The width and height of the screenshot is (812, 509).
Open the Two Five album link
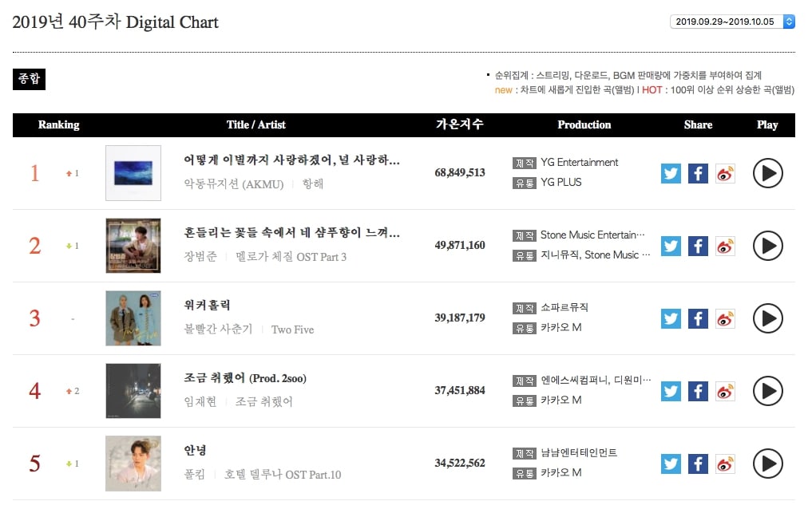pyautogui.click(x=292, y=329)
